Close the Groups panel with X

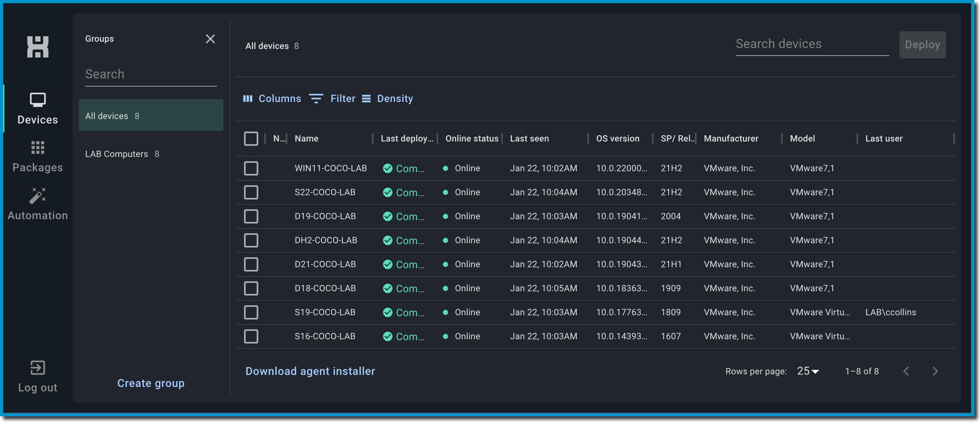tap(210, 39)
